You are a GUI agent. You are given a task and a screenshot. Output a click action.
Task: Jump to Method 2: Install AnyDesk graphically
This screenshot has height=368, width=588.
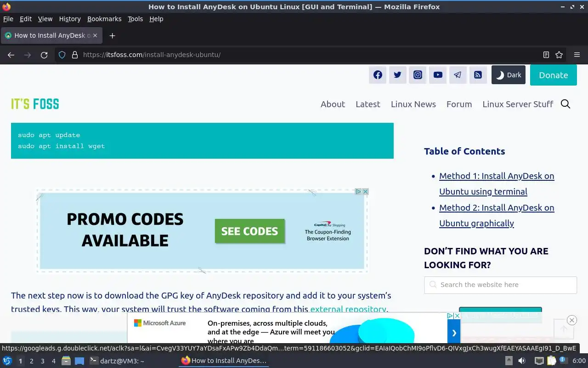(x=497, y=215)
